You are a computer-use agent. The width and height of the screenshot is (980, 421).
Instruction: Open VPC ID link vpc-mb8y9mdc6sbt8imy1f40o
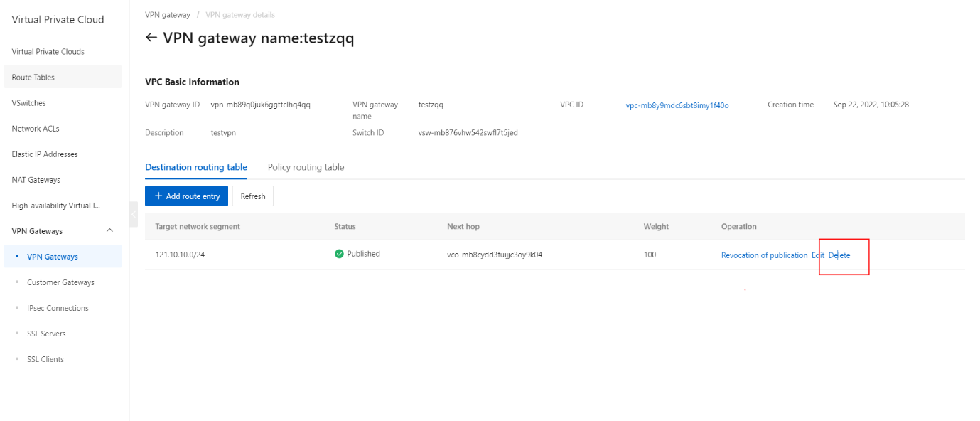[x=677, y=105]
